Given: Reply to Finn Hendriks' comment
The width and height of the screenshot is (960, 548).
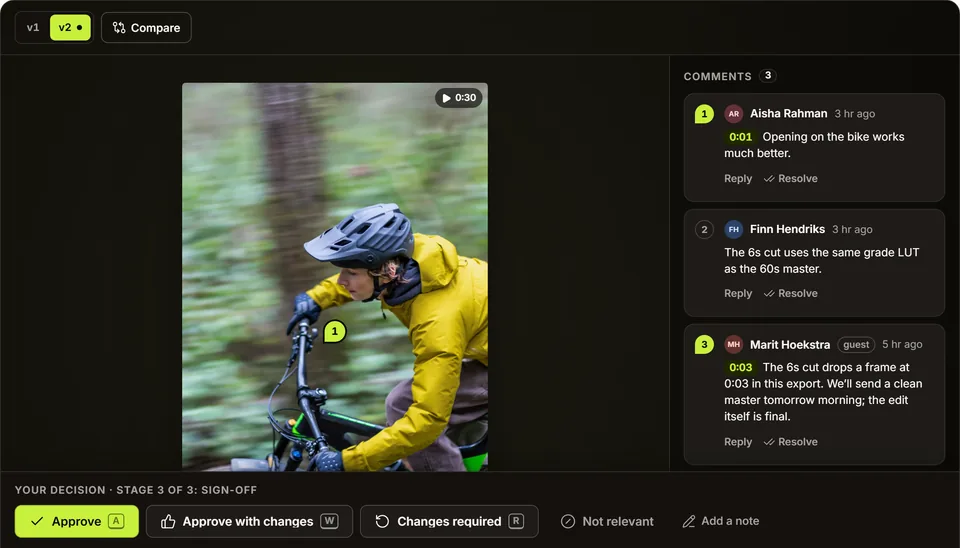Looking at the screenshot, I should tap(738, 293).
